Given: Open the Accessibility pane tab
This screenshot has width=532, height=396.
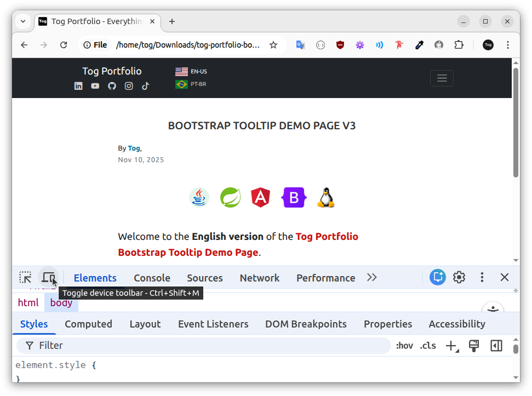Looking at the screenshot, I should pyautogui.click(x=457, y=324).
